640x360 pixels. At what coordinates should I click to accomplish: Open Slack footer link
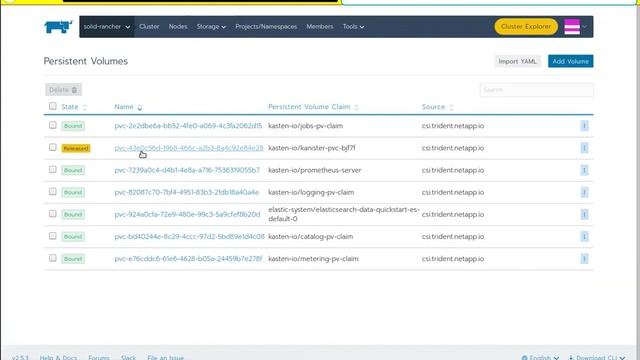point(128,357)
